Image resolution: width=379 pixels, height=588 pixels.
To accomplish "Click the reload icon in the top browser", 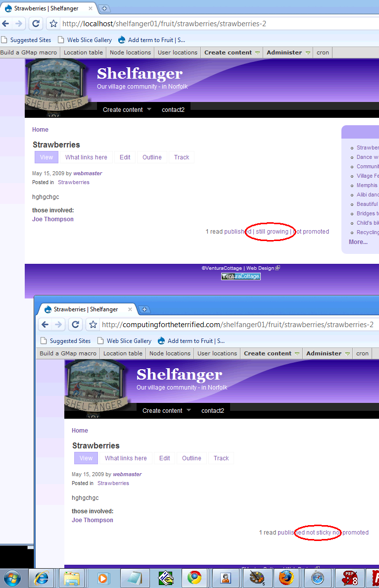I will point(36,24).
